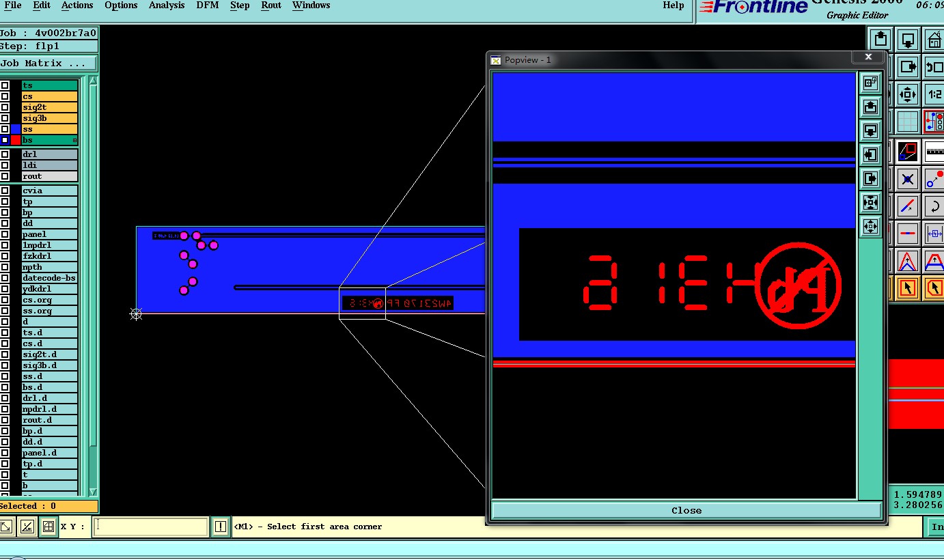Click the zoom 1:2 icon
The height and width of the screenshot is (560, 944).
pyautogui.click(x=934, y=94)
